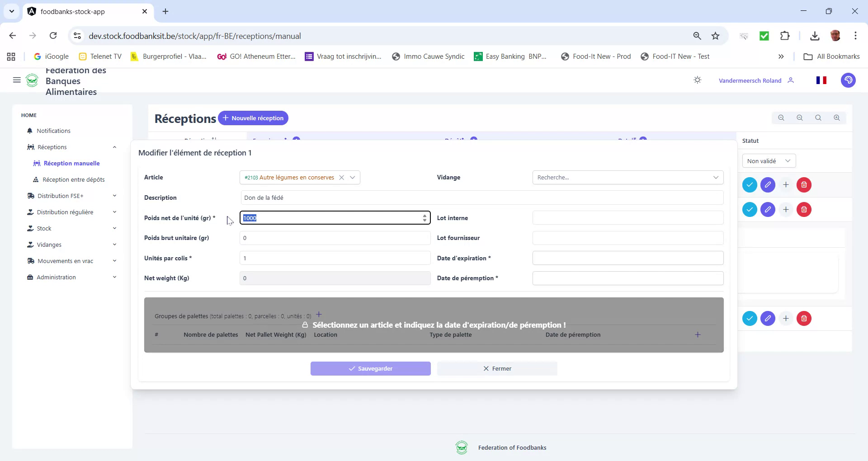
Task: Click the Sauvegarder button
Action: pos(370,368)
